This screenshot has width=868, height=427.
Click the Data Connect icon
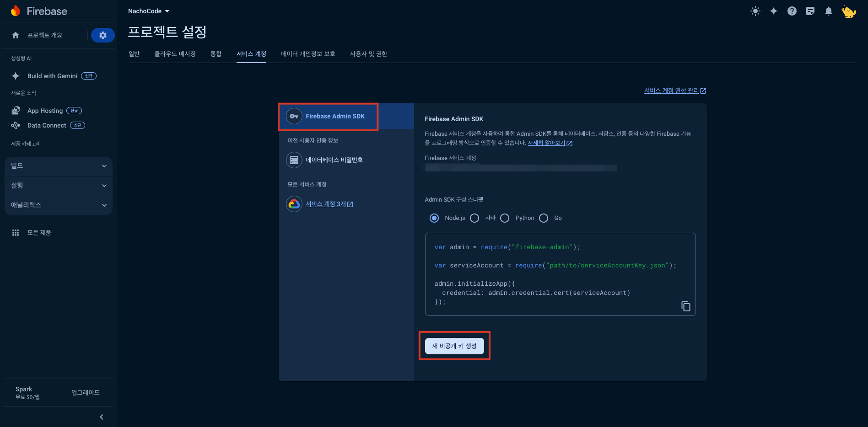click(16, 125)
